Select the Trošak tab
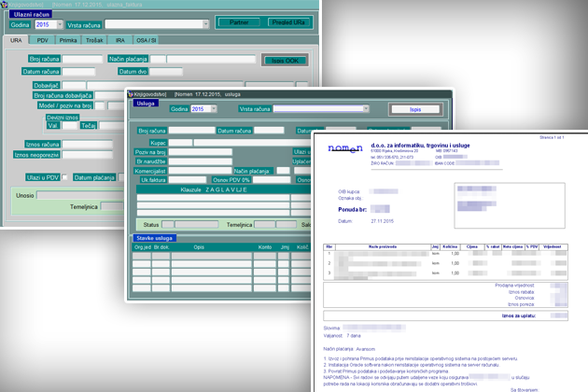The image size is (588, 392). pos(96,42)
